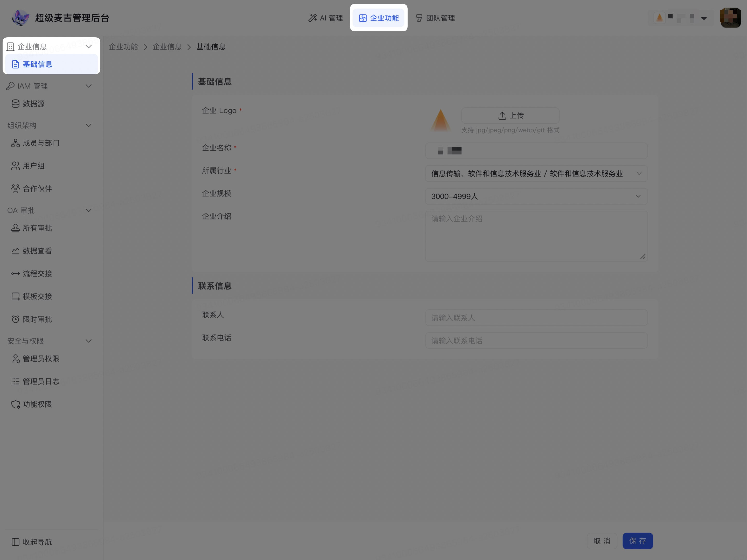The width and height of the screenshot is (747, 560).
Task: Click the 企业信息 breadcrumb link
Action: (x=167, y=47)
